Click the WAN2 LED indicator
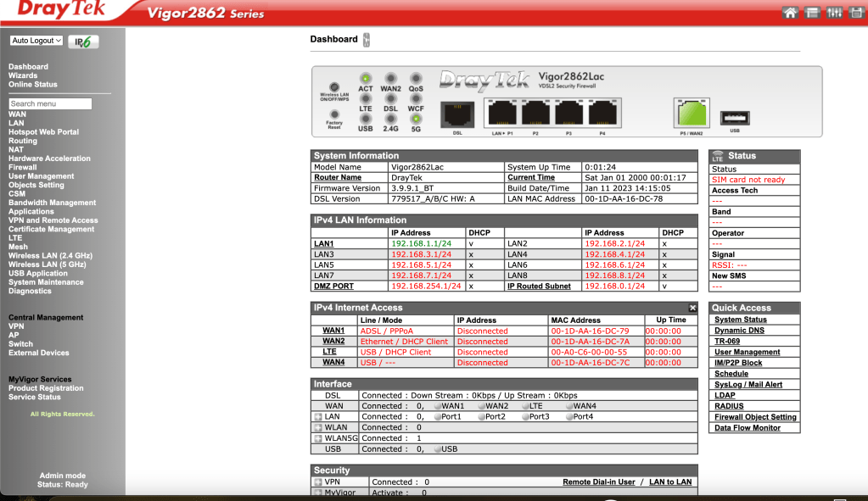 click(x=391, y=78)
